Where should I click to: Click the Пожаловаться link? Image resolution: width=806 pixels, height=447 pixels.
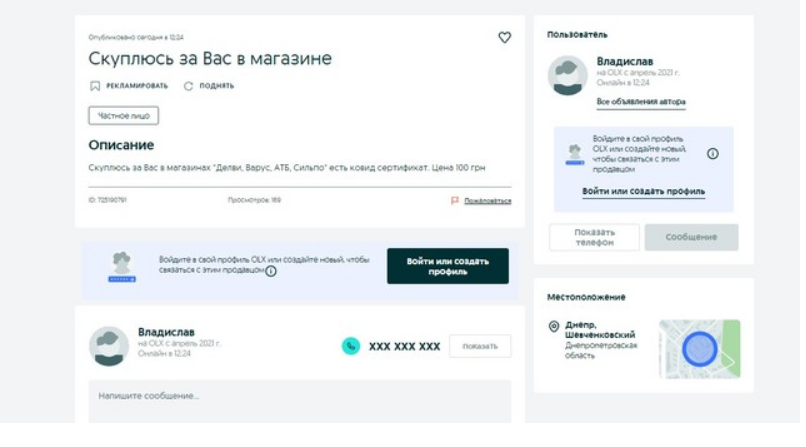(487, 200)
